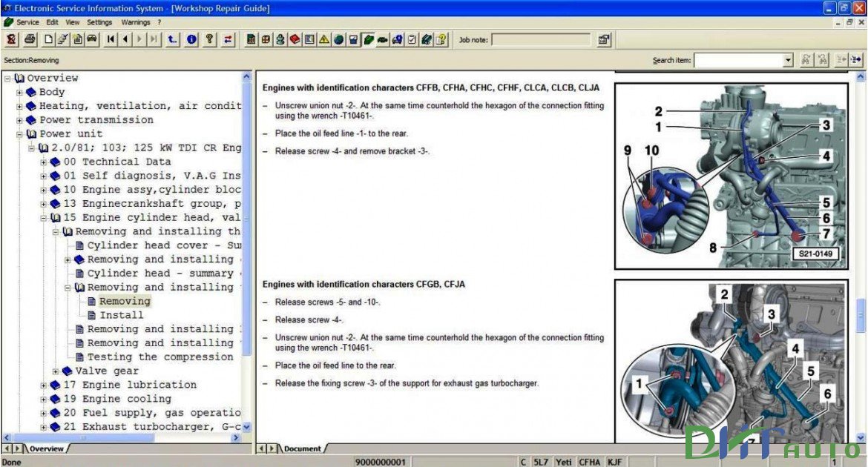Expand the 10 Engine assy node
The image size is (868, 467).
(43, 190)
